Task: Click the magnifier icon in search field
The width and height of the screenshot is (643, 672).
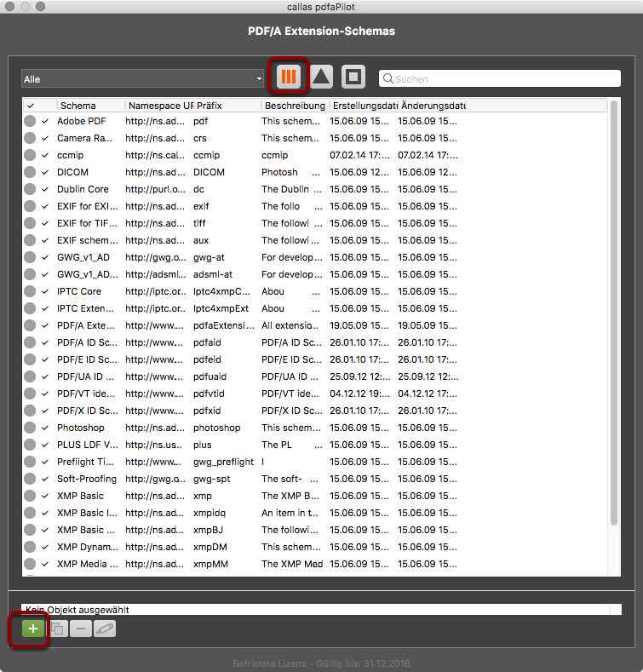Action: (388, 78)
